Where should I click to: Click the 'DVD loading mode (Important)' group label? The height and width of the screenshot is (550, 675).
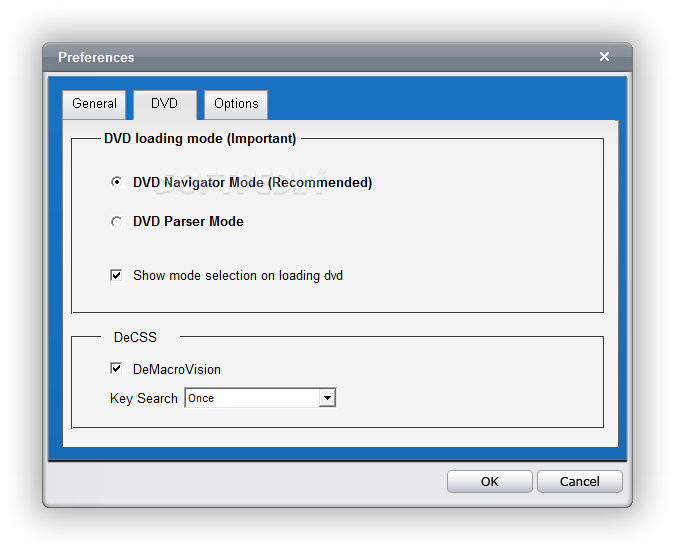pyautogui.click(x=200, y=139)
